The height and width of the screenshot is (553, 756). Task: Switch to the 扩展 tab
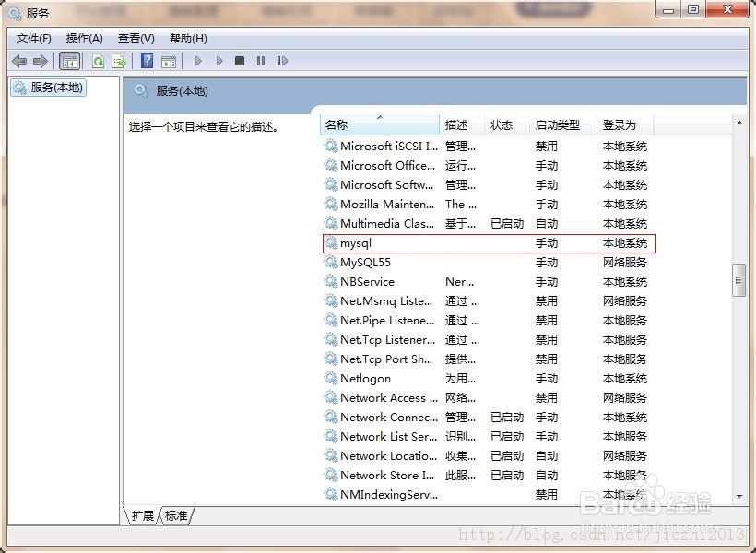142,515
